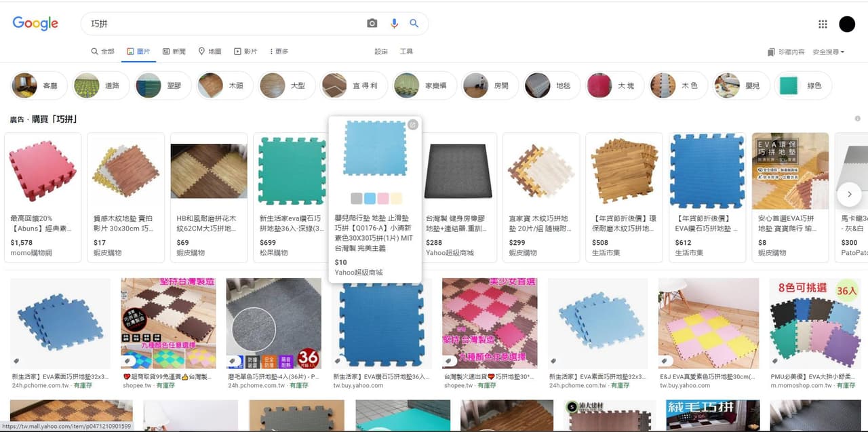Return to Google homepage via the logo
868x432 pixels.
pos(35,23)
